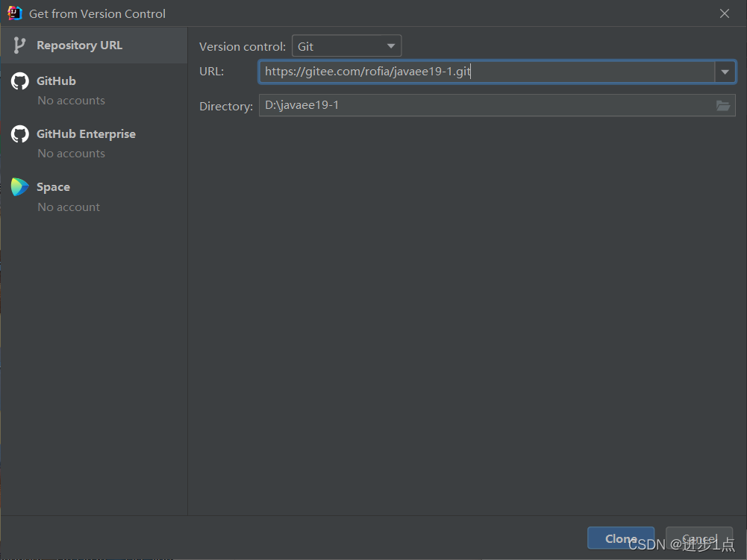The image size is (747, 560).
Task: Open the Version control Git dropdown
Action: click(347, 46)
